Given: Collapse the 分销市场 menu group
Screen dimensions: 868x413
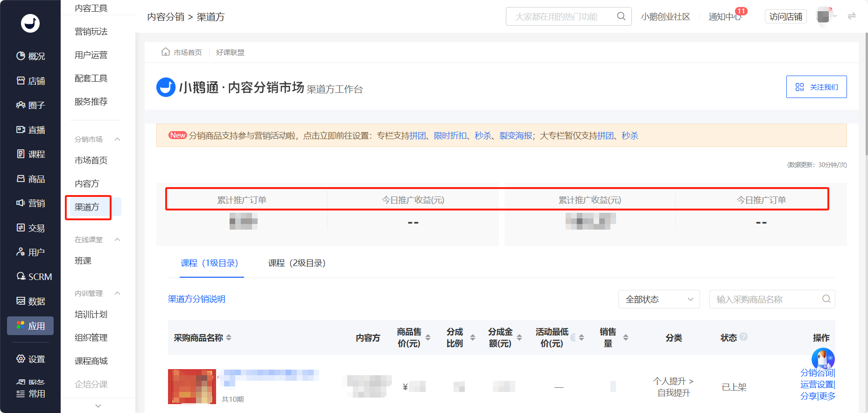Looking at the screenshot, I should [118, 139].
